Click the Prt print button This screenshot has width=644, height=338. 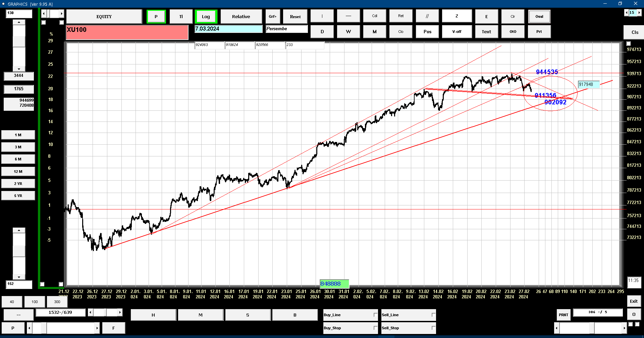click(539, 32)
